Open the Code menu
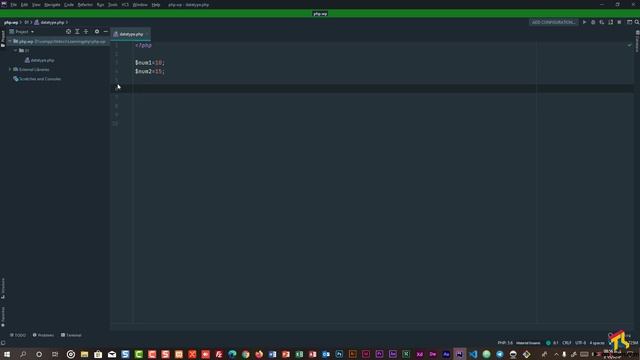This screenshot has height=360, width=640. 69,5
